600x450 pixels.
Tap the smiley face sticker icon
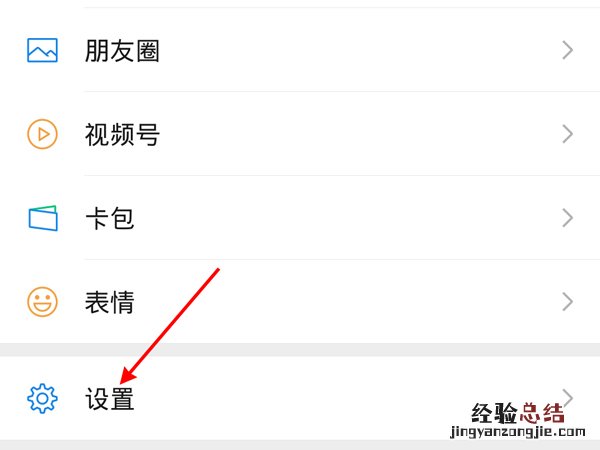[x=42, y=302]
